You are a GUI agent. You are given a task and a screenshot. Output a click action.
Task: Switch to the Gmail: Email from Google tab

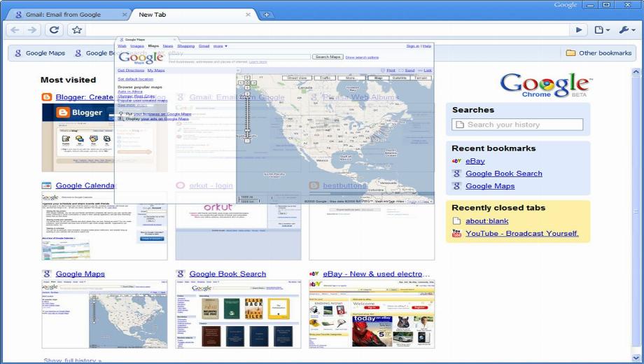tap(67, 15)
